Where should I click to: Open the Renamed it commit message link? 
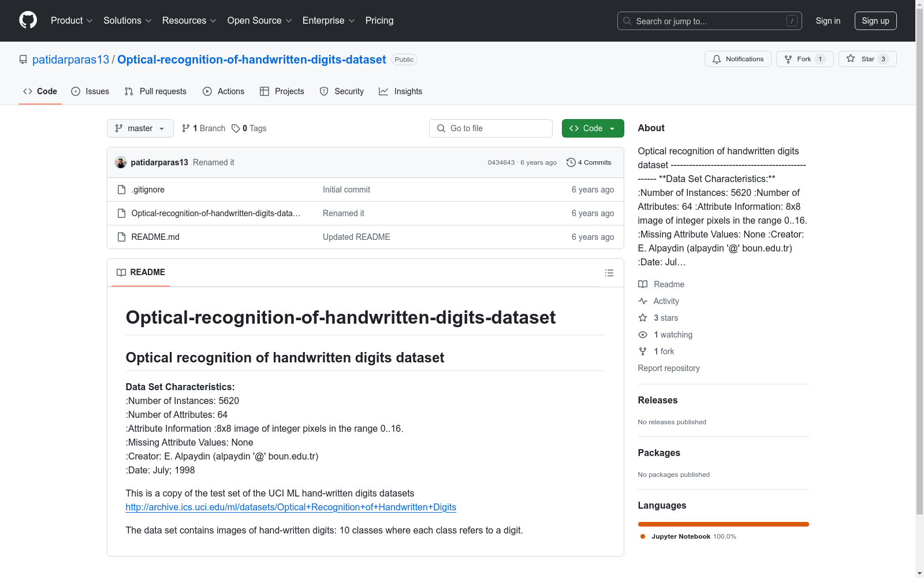[x=214, y=162]
